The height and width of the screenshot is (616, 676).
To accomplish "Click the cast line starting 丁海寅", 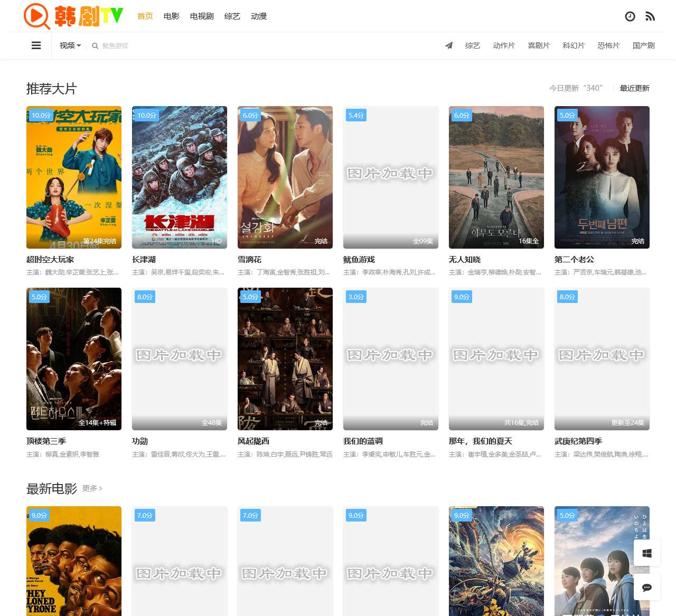I will coord(284,272).
